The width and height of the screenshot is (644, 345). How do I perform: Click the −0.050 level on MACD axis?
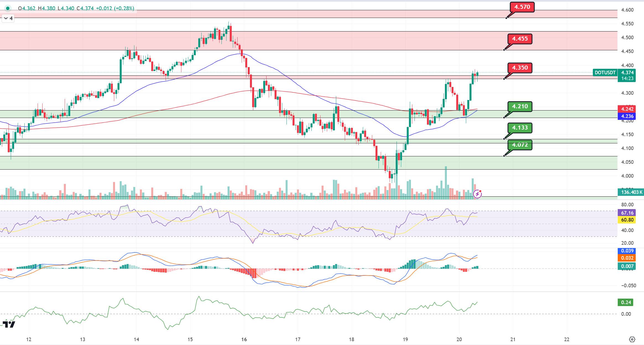pyautogui.click(x=628, y=286)
